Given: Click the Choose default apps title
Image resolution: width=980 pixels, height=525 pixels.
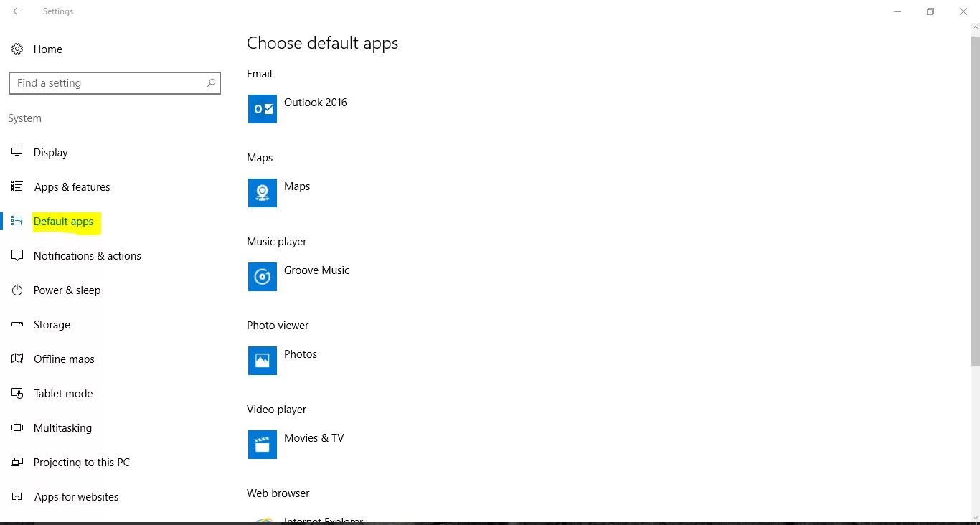Looking at the screenshot, I should point(323,44).
